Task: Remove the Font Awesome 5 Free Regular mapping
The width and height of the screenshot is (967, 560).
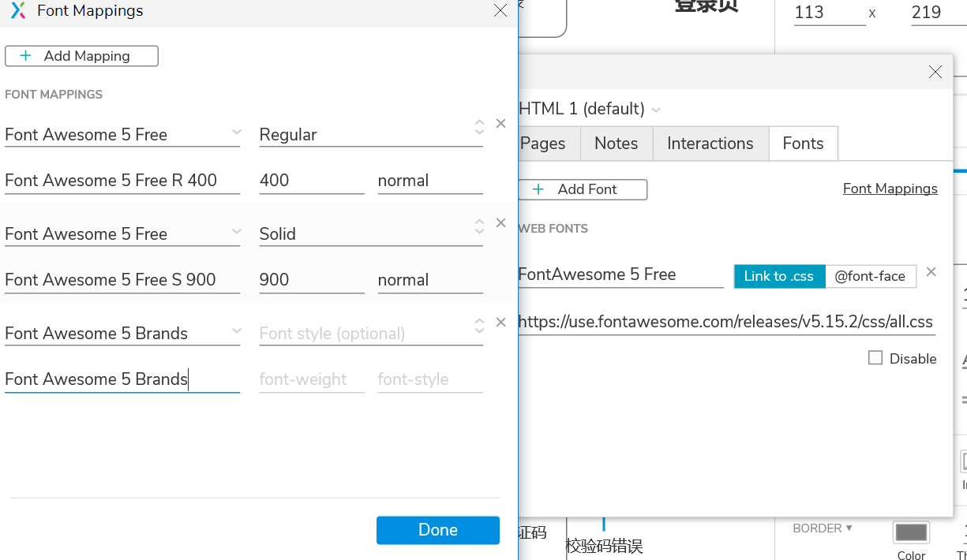Action: [500, 124]
